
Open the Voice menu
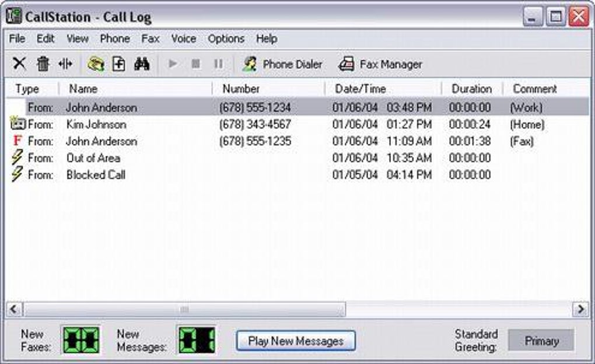point(184,38)
